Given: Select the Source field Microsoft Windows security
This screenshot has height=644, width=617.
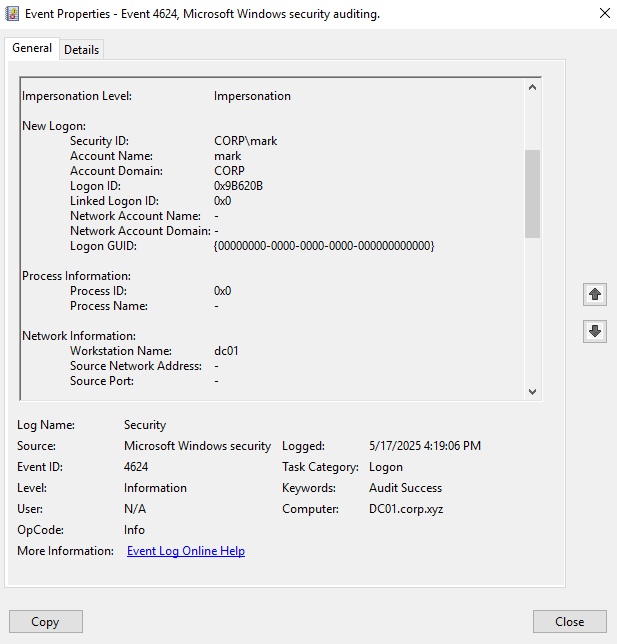Looking at the screenshot, I should pyautogui.click(x=197, y=446).
